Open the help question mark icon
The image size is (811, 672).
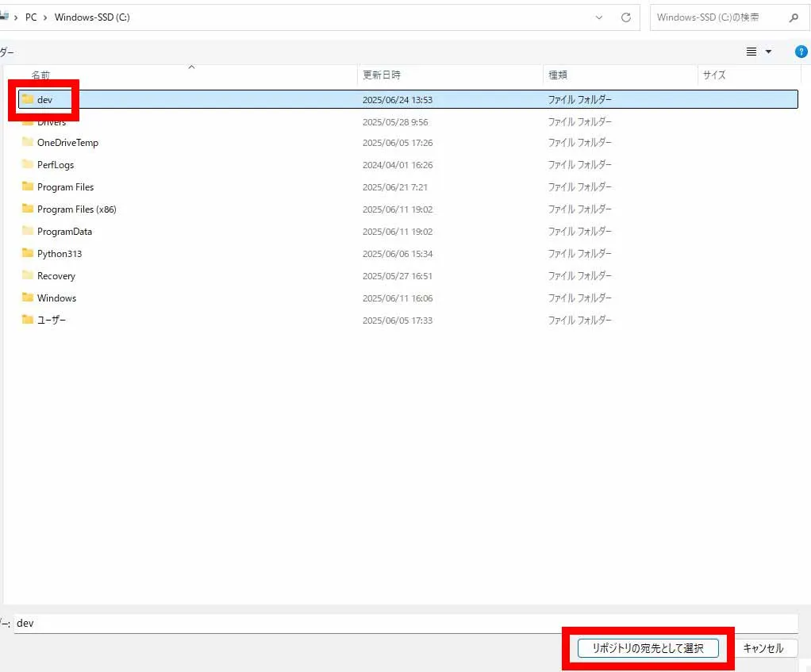801,52
